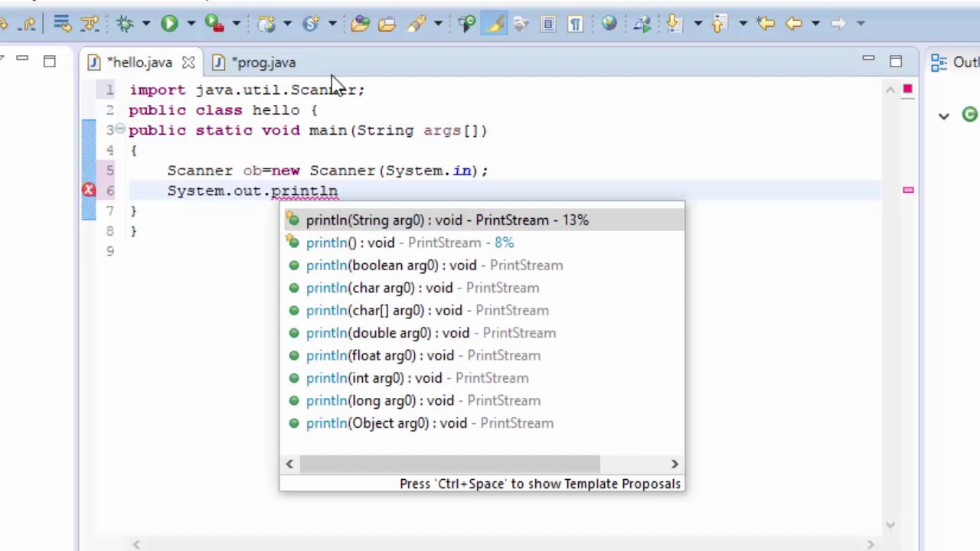
Task: Click the Back navigation yellow arrow
Action: pos(794,24)
